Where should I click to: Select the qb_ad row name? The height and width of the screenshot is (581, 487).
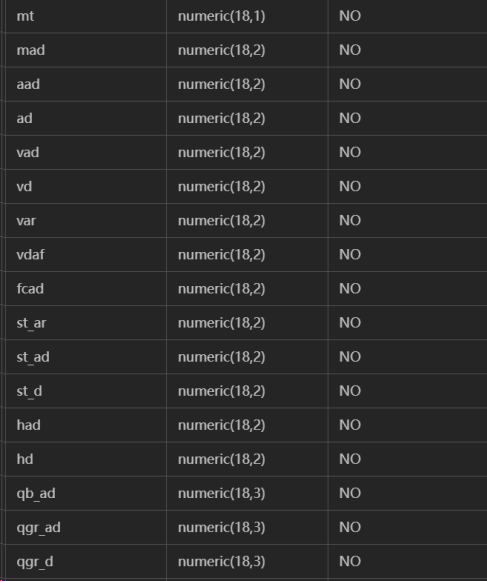tap(36, 493)
